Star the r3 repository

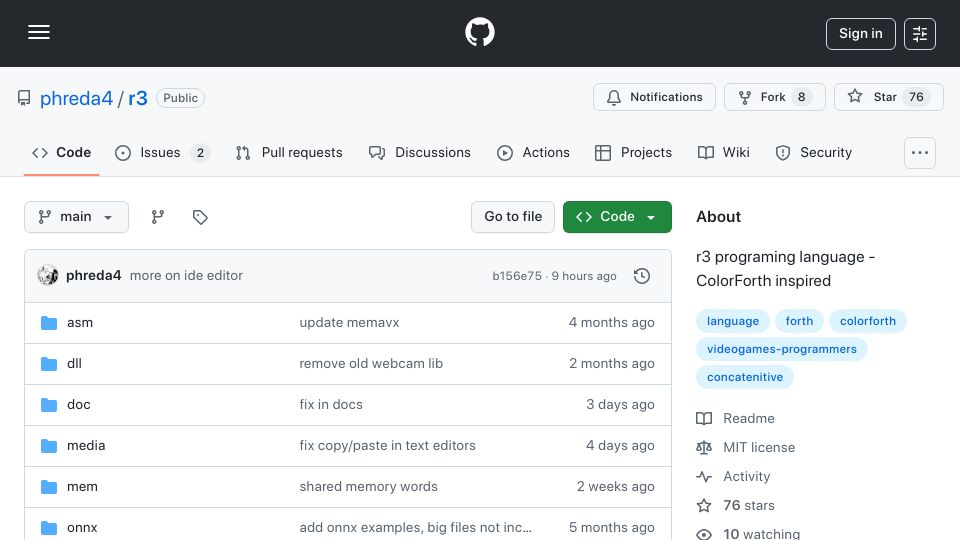[888, 97]
